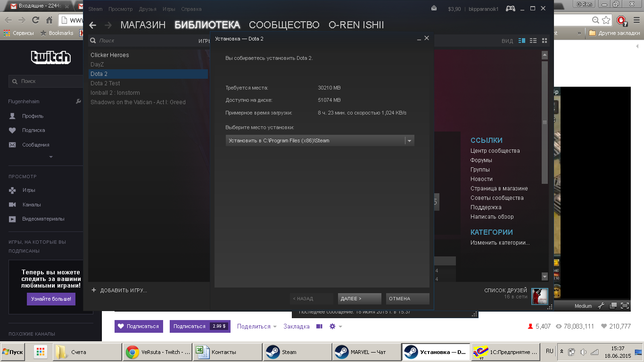Open Просмотр menu in Steam
Viewport: 644px width, 362px height.
[x=120, y=9]
